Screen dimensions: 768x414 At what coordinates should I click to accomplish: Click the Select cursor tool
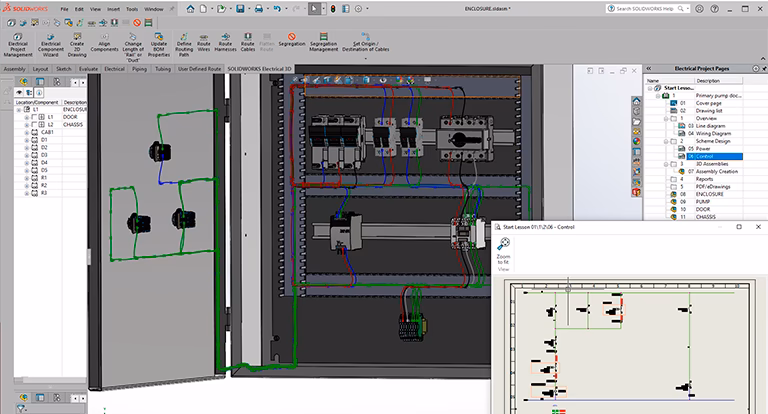(314, 9)
